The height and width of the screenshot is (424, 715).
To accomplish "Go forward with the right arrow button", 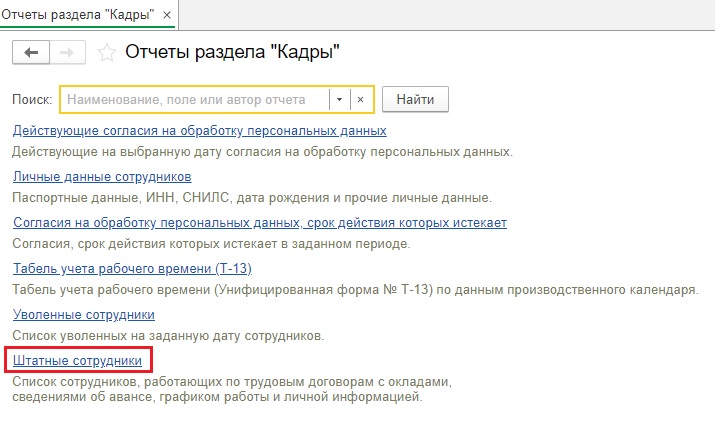I will coord(67,52).
